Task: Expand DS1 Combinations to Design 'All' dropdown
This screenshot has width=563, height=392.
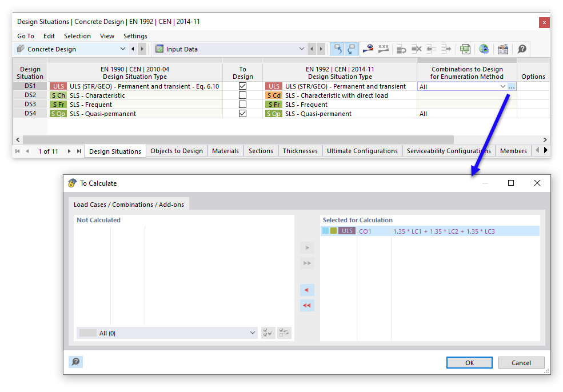Action: pyautogui.click(x=502, y=86)
